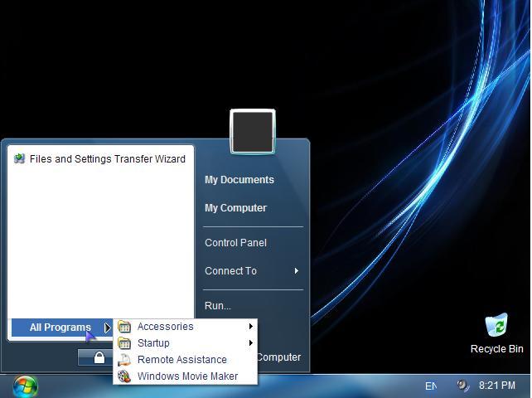
Task: Click the Recycle Bin label
Action: point(496,349)
